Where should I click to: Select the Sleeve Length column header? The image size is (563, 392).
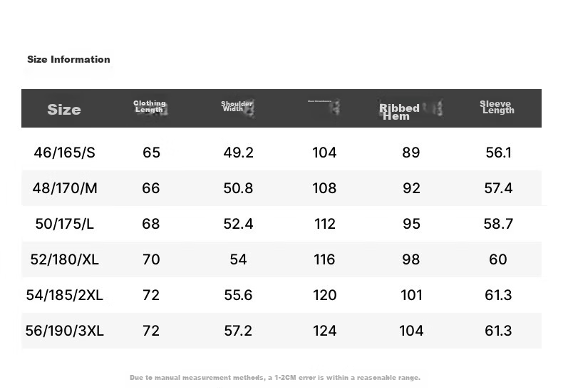(497, 108)
